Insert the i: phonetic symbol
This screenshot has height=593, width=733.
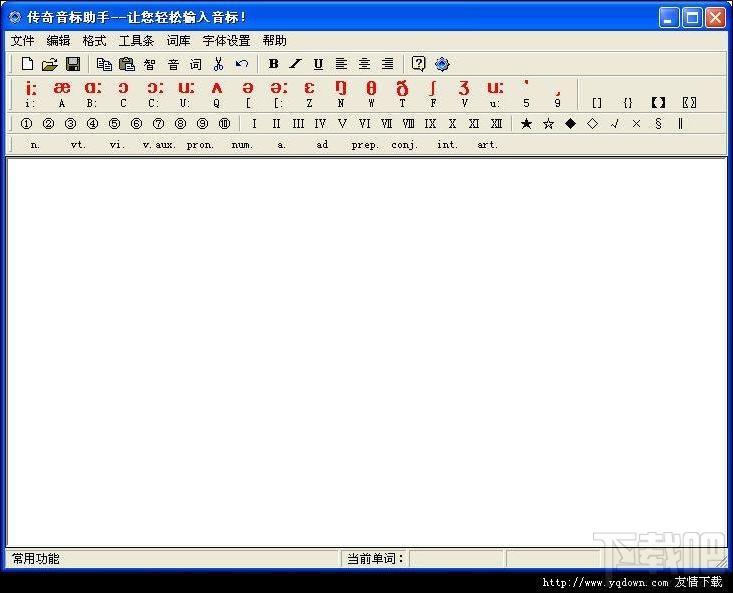(x=31, y=94)
